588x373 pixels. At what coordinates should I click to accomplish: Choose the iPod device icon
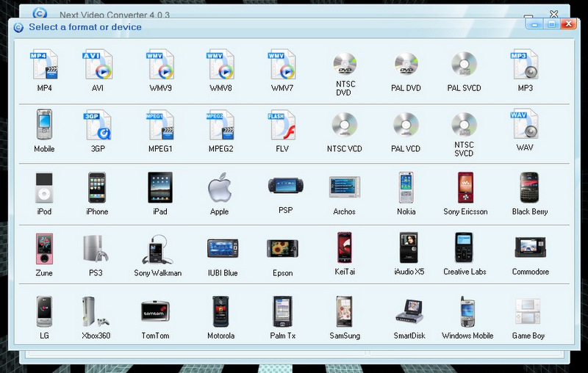pos(44,187)
